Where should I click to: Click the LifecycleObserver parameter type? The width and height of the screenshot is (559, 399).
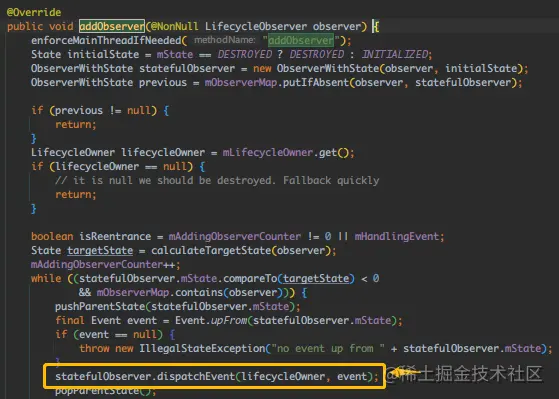click(256, 26)
